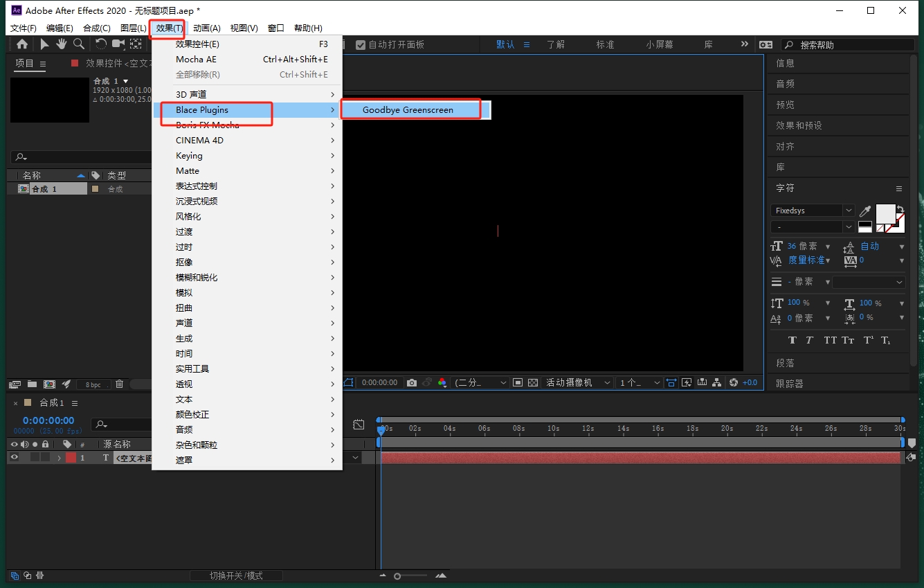Toggle transparency grid below the viewer
This screenshot has height=588, width=924.
coord(533,382)
